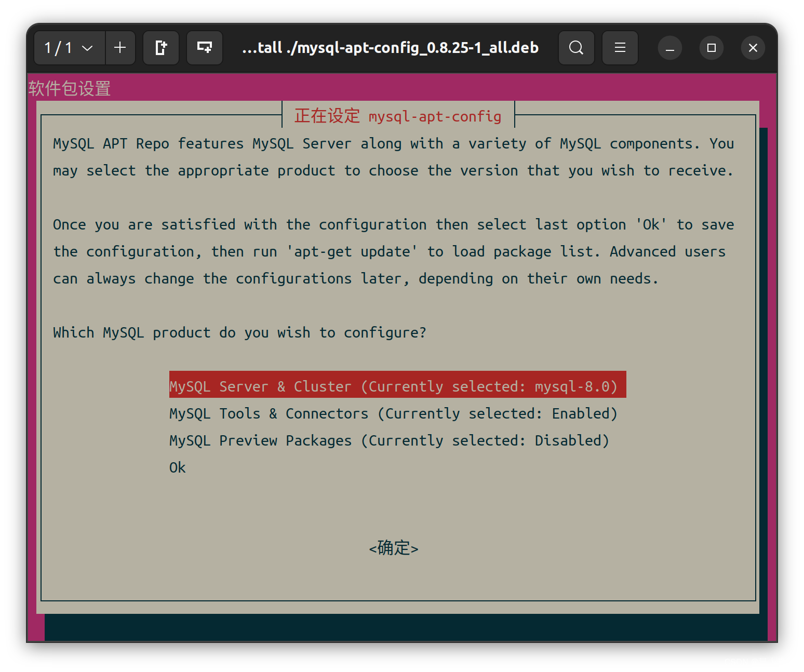Image resolution: width=804 pixels, height=672 pixels.
Task: Minimize the terminal window
Action: 670,48
